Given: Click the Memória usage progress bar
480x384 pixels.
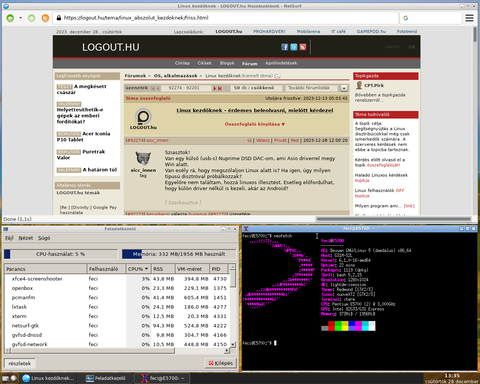Looking at the screenshot, I should coord(179,254).
